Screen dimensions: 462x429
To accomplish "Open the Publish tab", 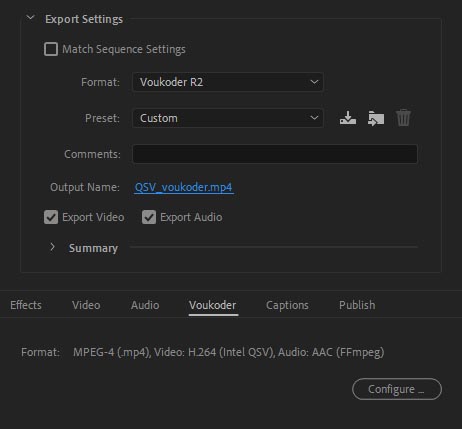I will click(357, 305).
